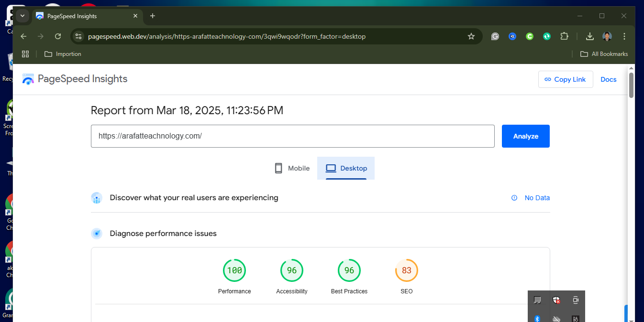Click the No Data link
The height and width of the screenshot is (322, 644).
point(537,197)
